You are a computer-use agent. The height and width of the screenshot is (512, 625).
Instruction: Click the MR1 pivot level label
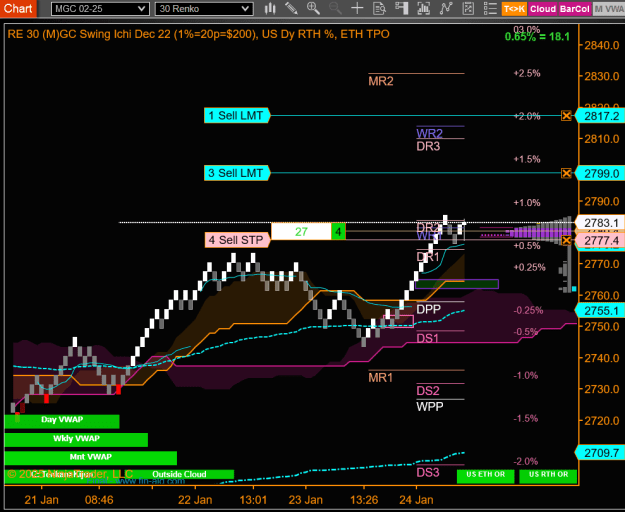[381, 377]
